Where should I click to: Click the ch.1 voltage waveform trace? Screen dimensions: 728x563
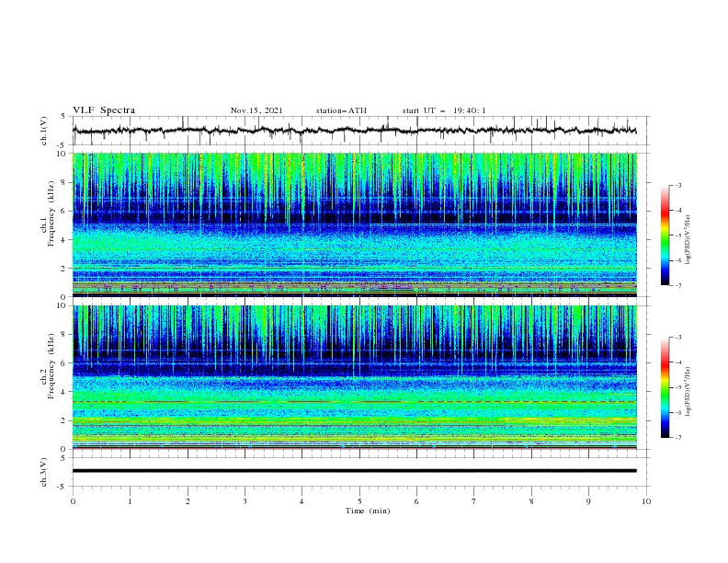[x=354, y=131]
